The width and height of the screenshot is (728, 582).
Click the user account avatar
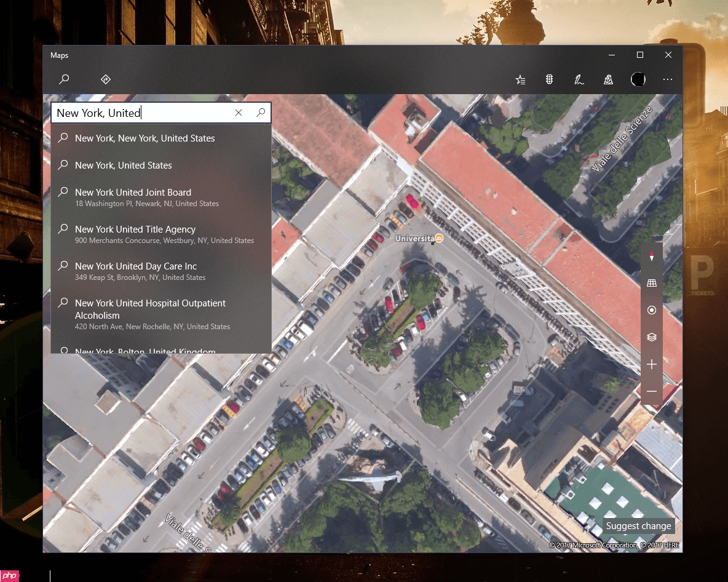click(638, 79)
